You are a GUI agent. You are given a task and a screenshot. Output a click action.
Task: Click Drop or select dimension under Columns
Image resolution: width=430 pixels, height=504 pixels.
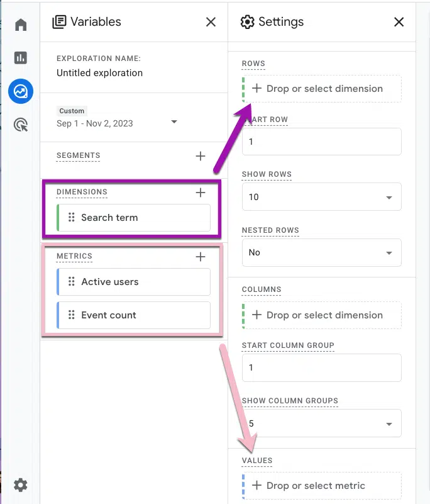pyautogui.click(x=322, y=315)
